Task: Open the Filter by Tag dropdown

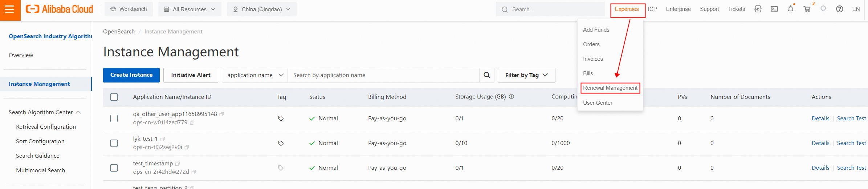Action: (x=526, y=75)
